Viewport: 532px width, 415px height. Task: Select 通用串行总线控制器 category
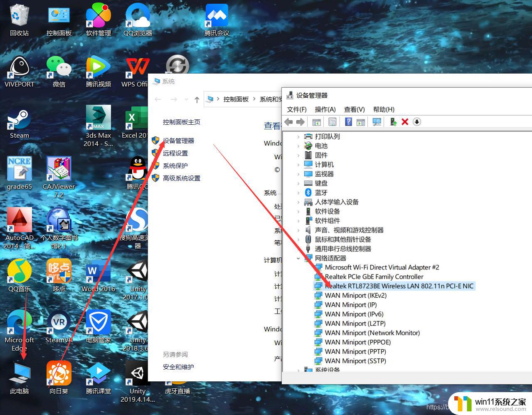[343, 249]
